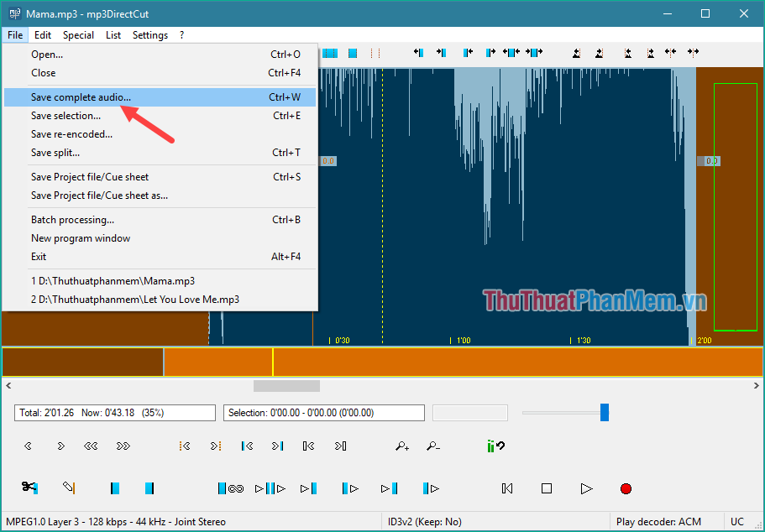Zoom in on the waveform
The image size is (765, 532).
401,446
